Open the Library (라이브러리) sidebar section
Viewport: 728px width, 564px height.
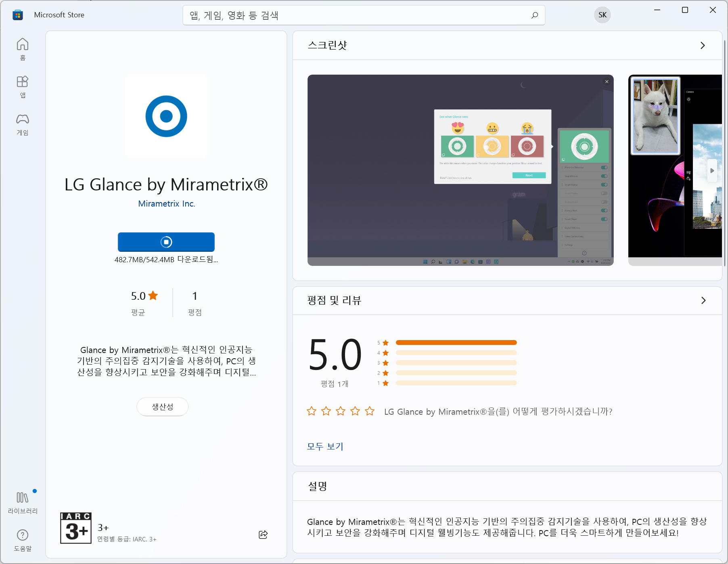pos(23,503)
